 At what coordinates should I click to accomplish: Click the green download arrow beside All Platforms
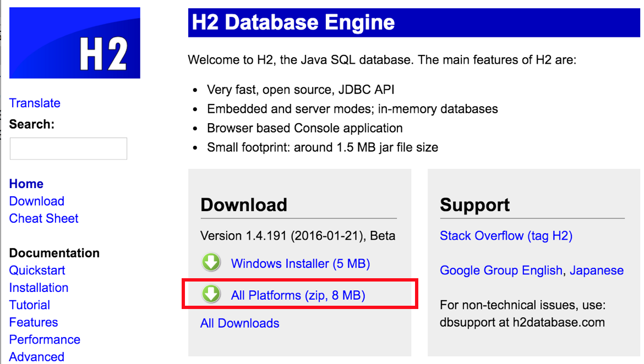211,295
